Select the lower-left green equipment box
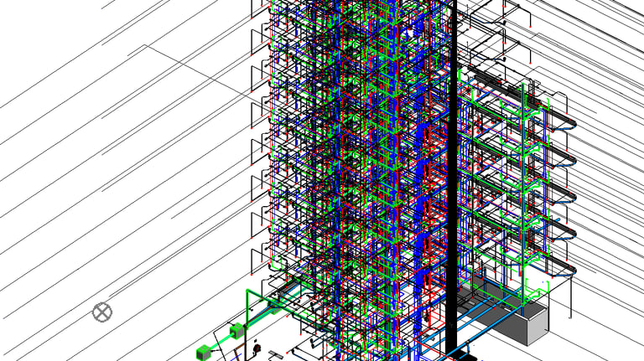Screen dimensions: 644x361 tap(204, 353)
